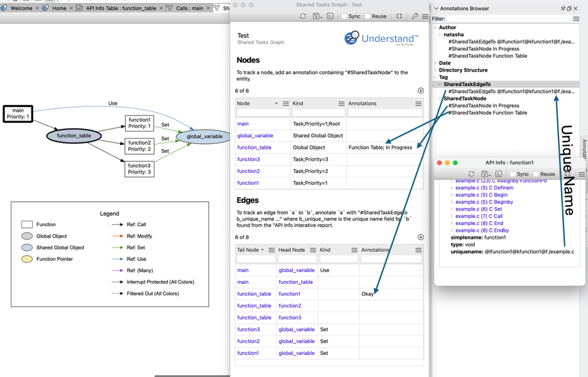Click the pin icon in Annotations Browser header

563,9
